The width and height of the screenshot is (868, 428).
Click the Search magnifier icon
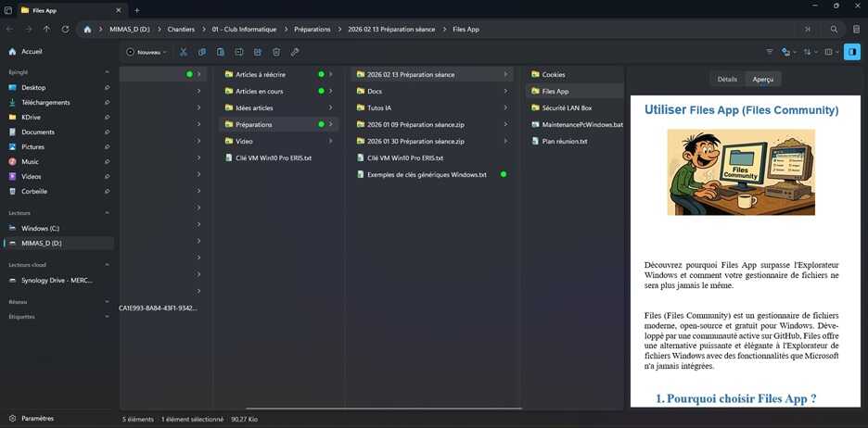[x=834, y=30]
